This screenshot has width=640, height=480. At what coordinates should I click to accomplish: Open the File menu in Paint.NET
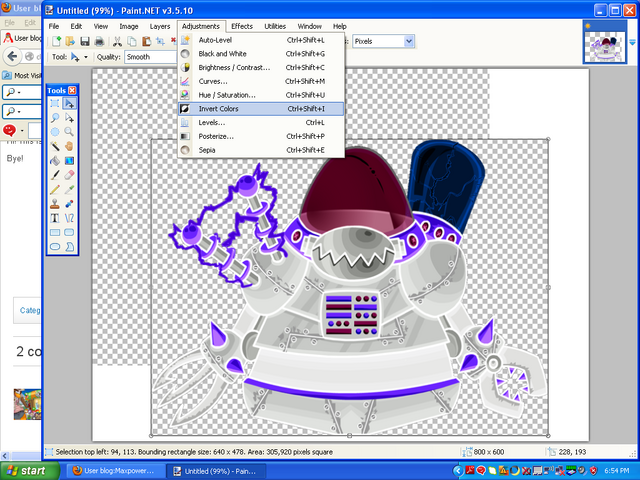click(54, 26)
